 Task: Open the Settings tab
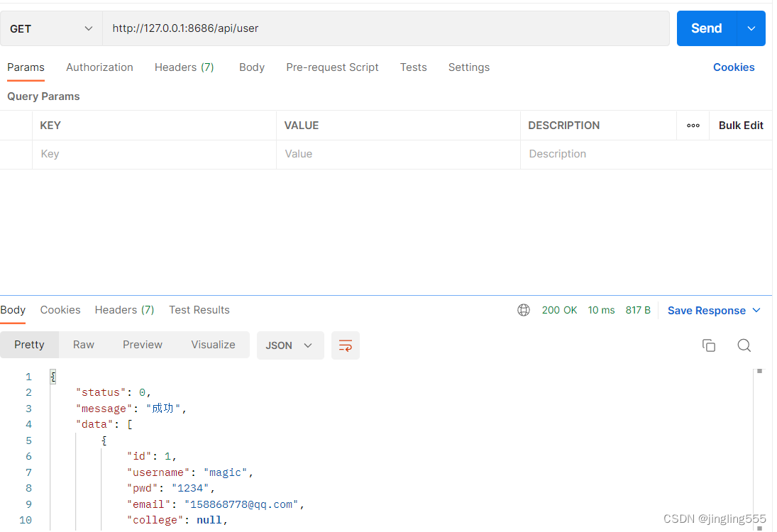(x=469, y=67)
